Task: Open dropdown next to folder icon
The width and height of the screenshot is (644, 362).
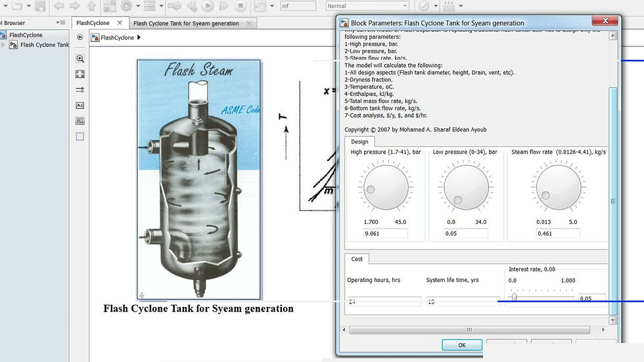Action: coord(29,6)
